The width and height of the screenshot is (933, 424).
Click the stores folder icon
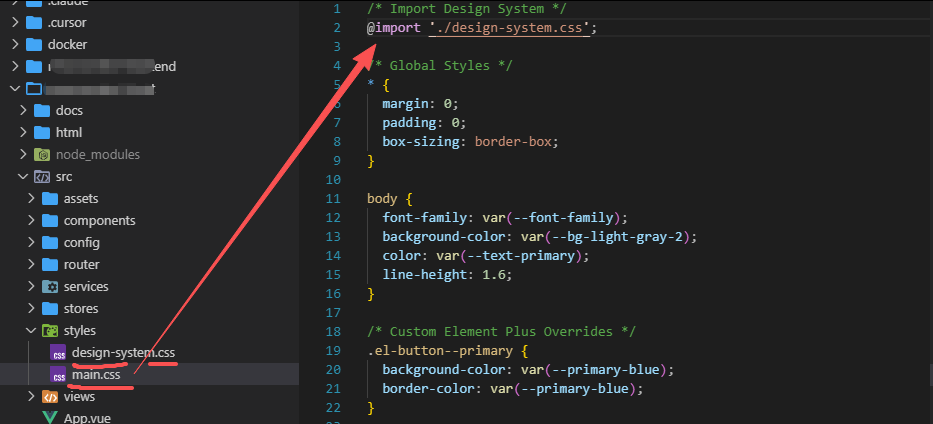[x=50, y=309]
